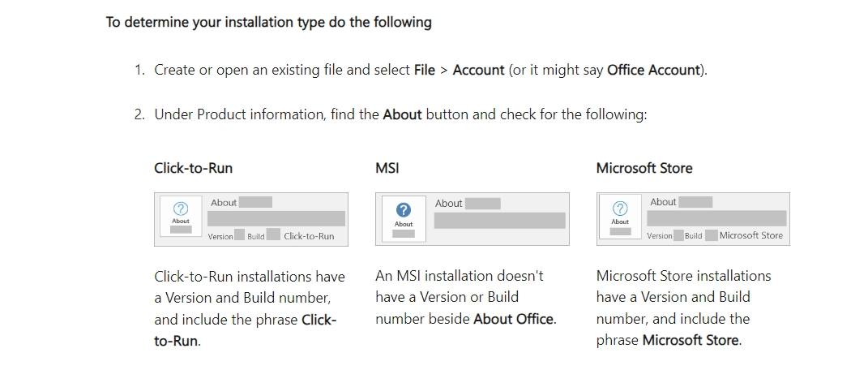Click the About icon in Microsoft Store image
Screen dimensions: 868x370
tap(620, 209)
